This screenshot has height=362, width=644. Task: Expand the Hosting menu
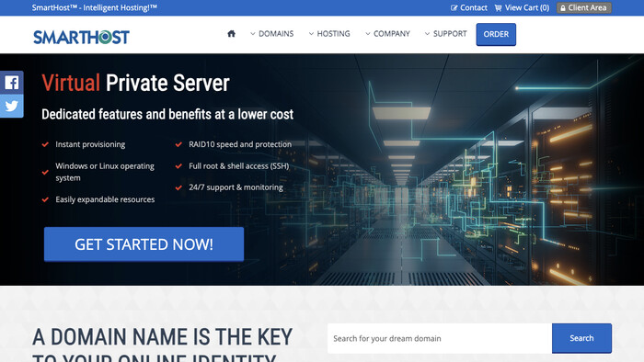pyautogui.click(x=329, y=34)
